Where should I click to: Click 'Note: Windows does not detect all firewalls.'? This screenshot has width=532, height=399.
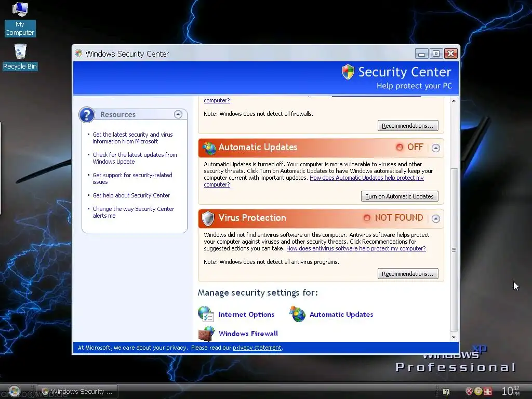(x=258, y=114)
